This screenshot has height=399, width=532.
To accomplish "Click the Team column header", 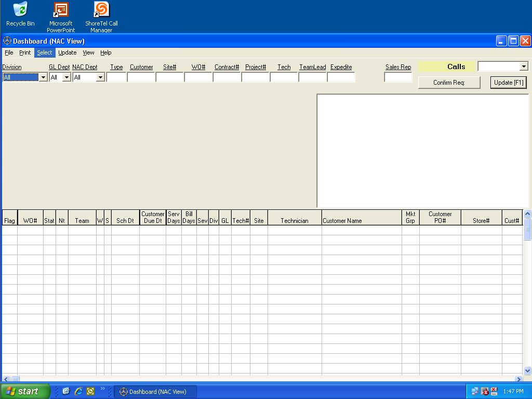I will pyautogui.click(x=82, y=218).
